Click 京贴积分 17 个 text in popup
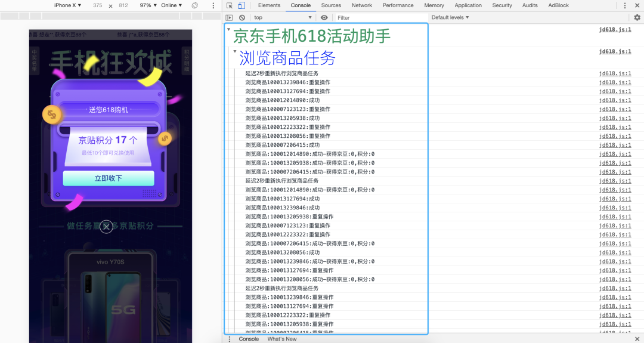Image resolution: width=644 pixels, height=343 pixels. coord(108,140)
